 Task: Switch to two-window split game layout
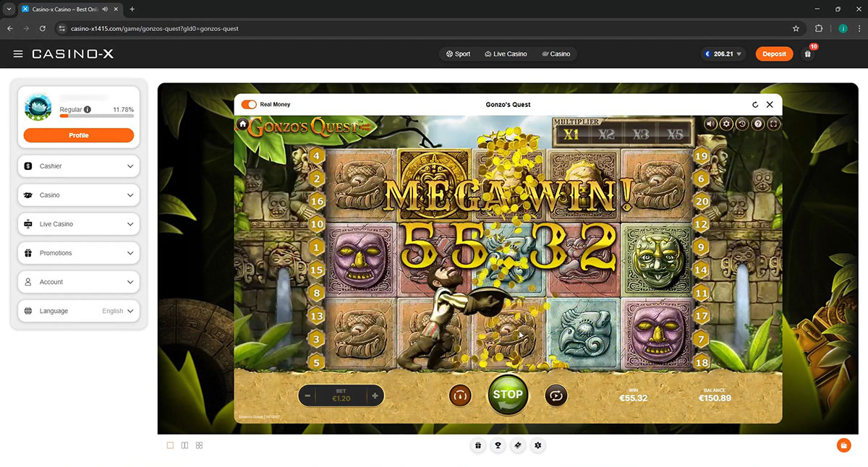184,445
